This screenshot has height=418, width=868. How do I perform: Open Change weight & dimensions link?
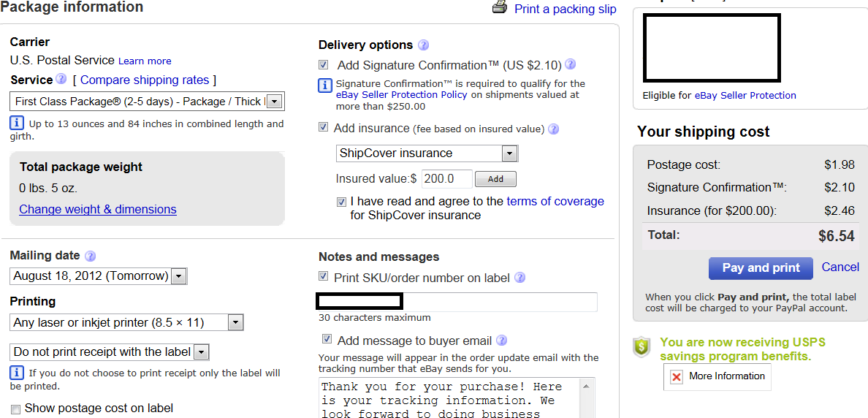click(x=98, y=209)
